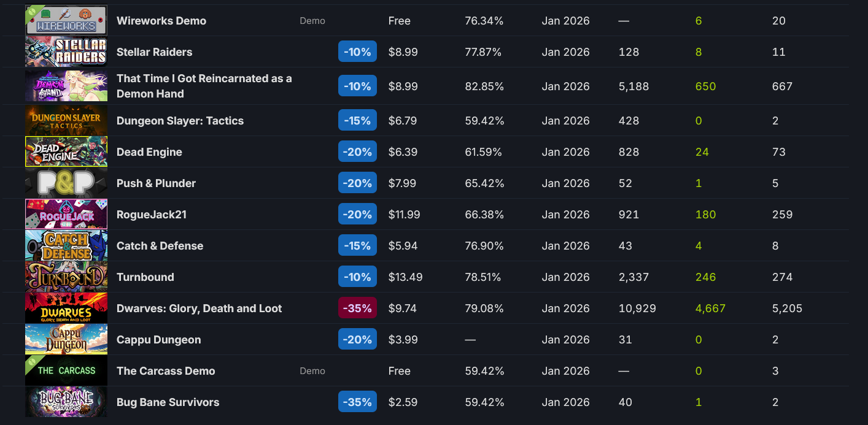Click the Bug Bane Survivors thumbnail
The width and height of the screenshot is (868, 425).
66,402
